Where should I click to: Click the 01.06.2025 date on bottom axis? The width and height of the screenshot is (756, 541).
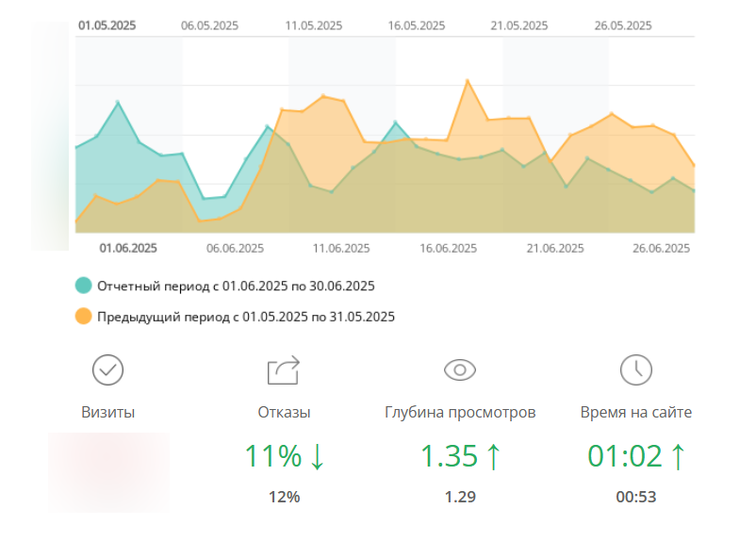[x=128, y=249]
